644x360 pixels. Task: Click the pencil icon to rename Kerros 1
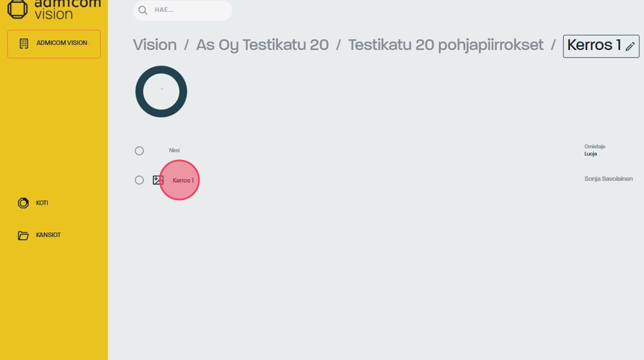point(630,47)
